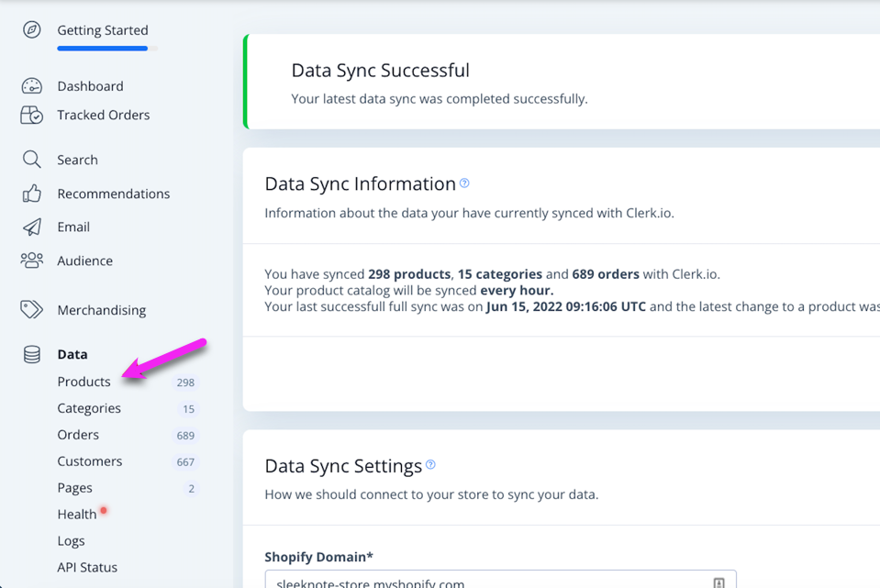
Task: Open Orders under Data
Action: click(x=78, y=435)
